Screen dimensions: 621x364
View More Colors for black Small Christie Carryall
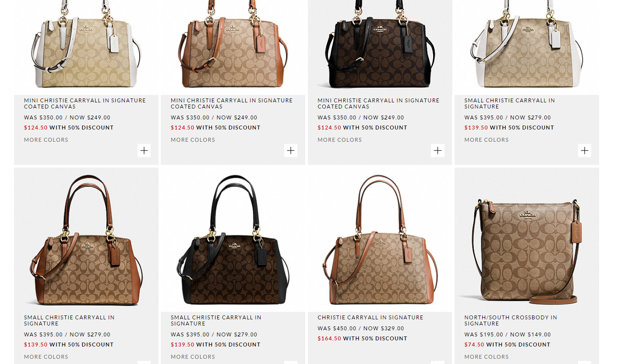tap(193, 357)
